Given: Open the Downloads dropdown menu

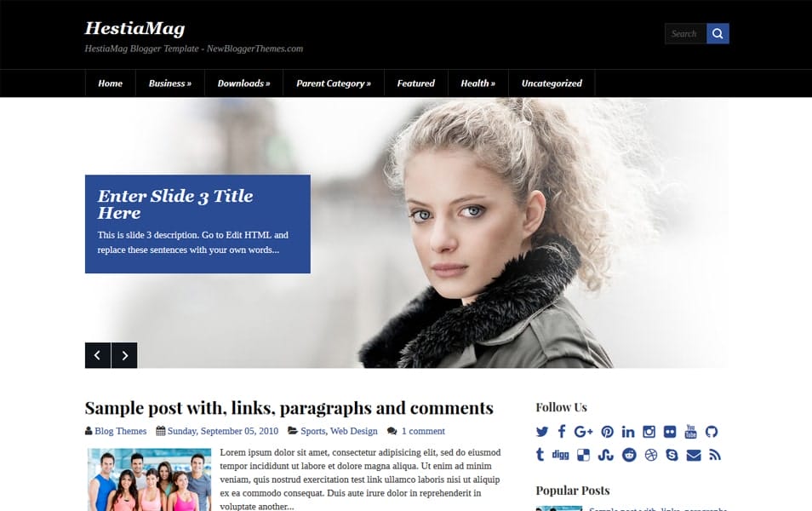Looking at the screenshot, I should pos(243,83).
